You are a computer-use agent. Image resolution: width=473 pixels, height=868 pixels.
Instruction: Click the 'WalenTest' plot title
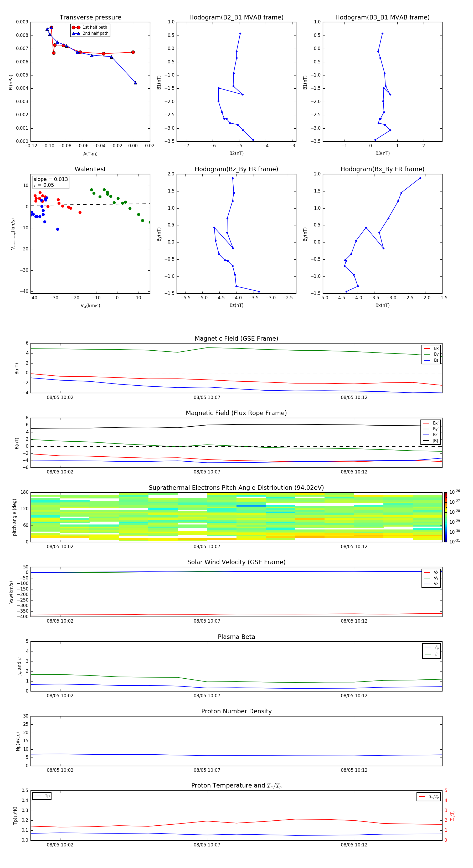[90, 169]
